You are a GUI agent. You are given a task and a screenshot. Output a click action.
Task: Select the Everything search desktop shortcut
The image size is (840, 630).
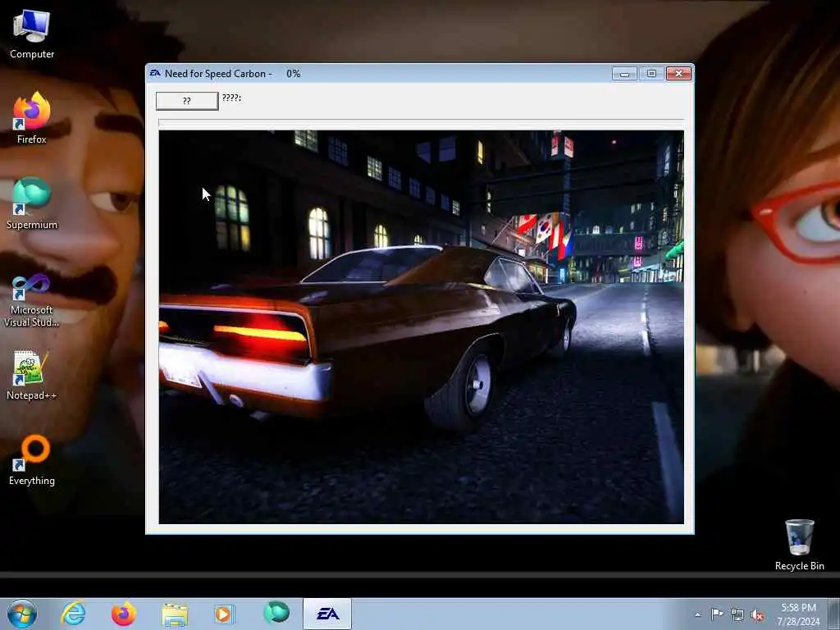click(32, 460)
